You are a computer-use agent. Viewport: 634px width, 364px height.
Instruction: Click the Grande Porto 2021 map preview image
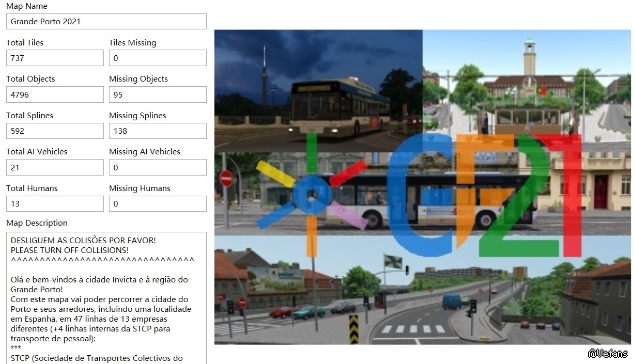423,187
